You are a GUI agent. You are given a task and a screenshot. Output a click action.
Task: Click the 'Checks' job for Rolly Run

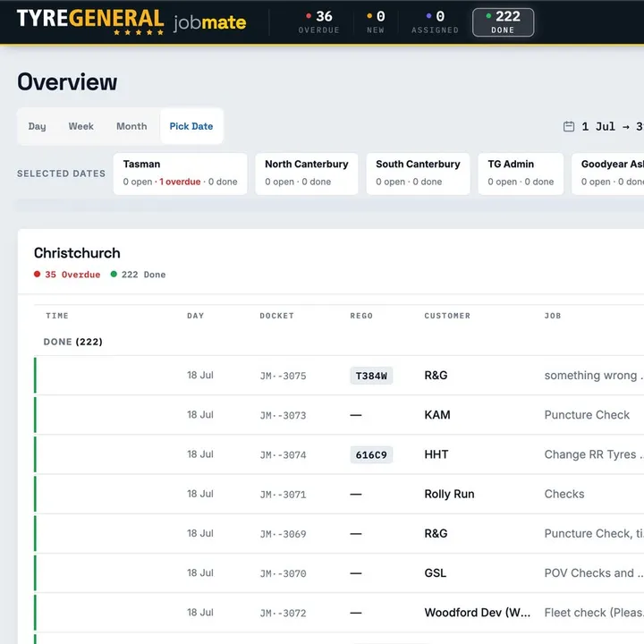[564, 494]
